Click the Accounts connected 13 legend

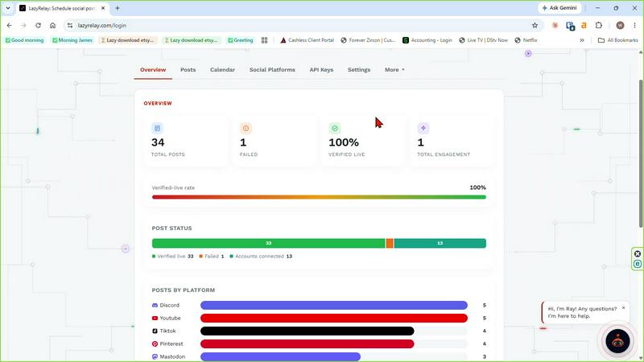[261, 256]
